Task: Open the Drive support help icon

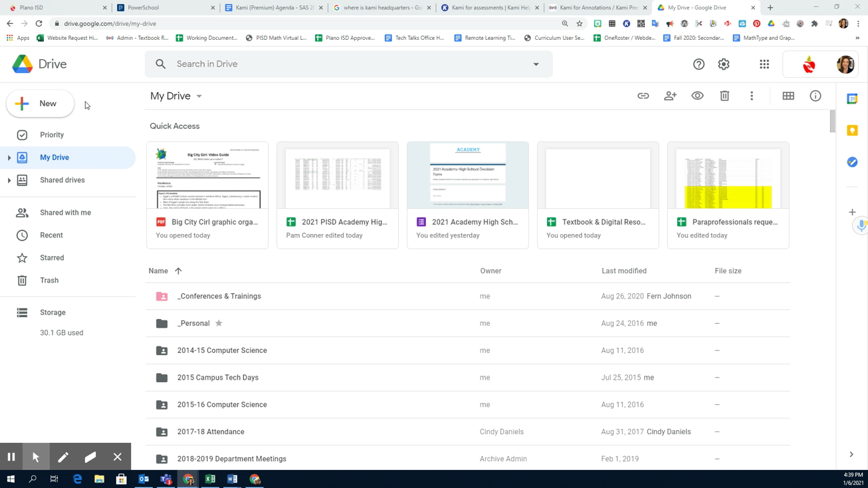Action: pos(699,64)
